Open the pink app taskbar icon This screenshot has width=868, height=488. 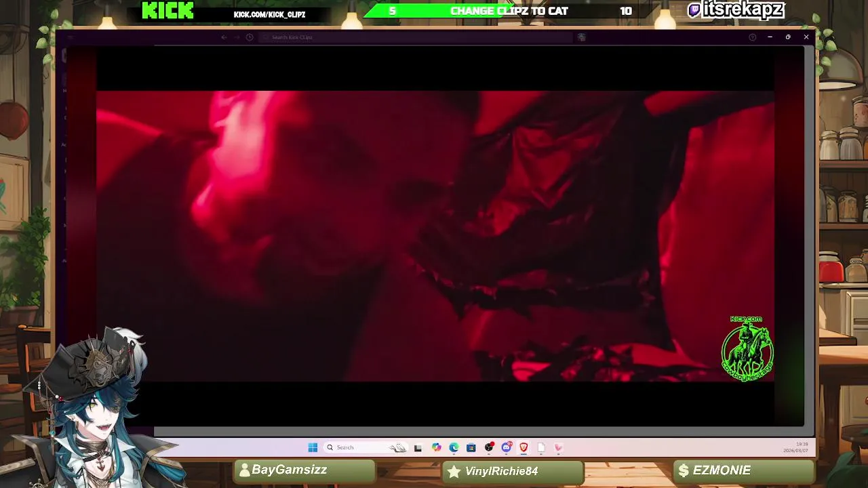(x=559, y=447)
